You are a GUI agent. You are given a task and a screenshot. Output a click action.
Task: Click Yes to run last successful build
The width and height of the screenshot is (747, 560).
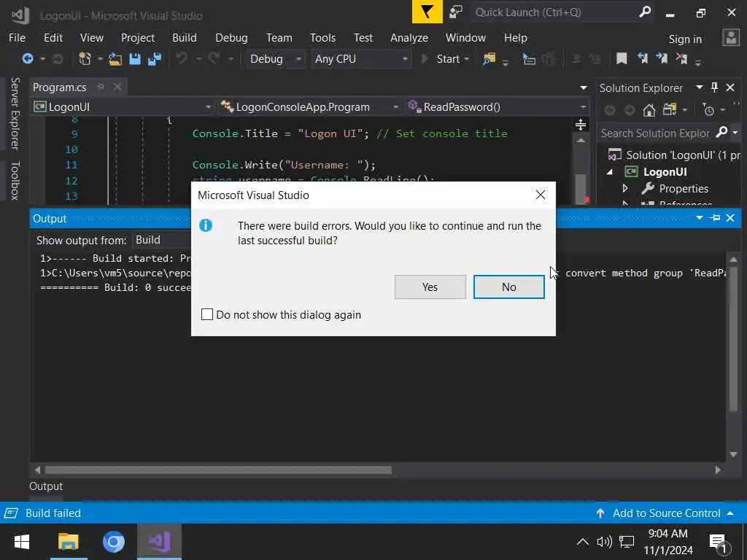pyautogui.click(x=430, y=287)
